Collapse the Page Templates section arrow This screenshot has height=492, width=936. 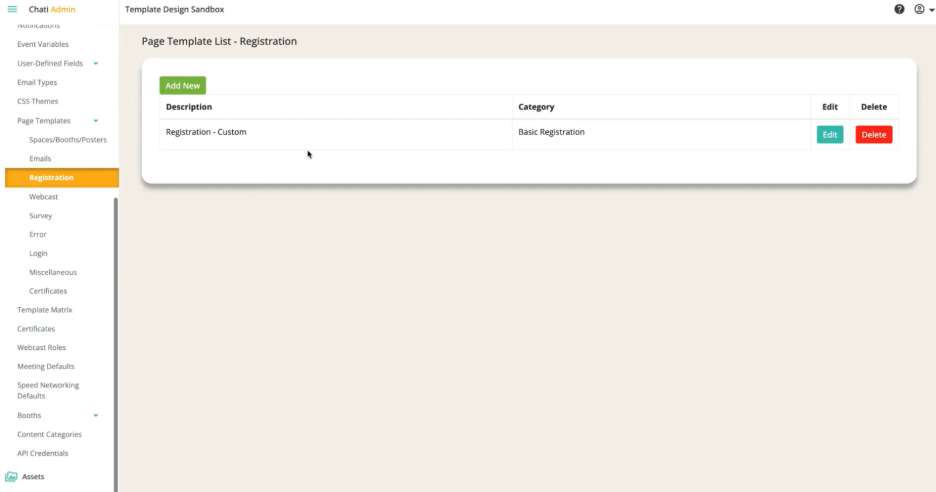click(96, 120)
